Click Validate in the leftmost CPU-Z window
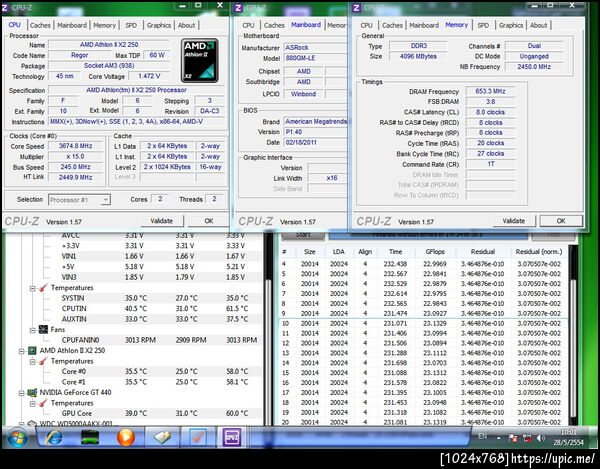The height and width of the screenshot is (469, 600). (x=162, y=221)
